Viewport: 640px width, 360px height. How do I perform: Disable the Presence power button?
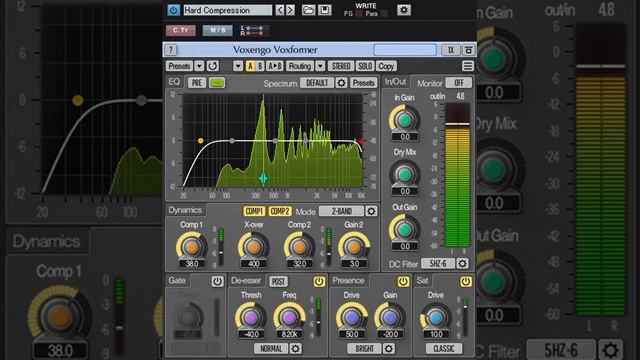pos(403,281)
